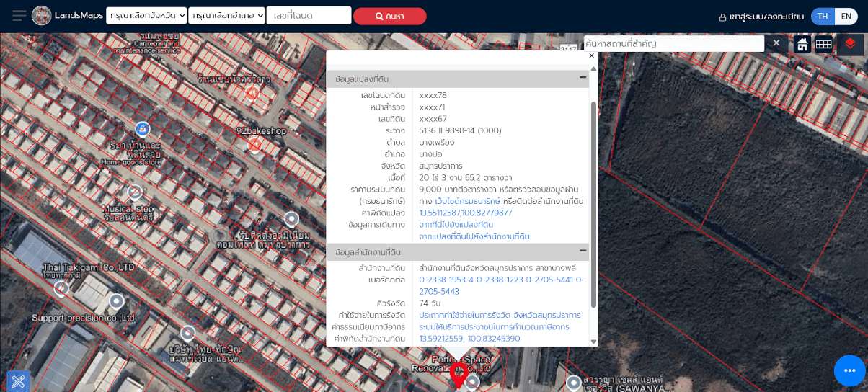Image resolution: width=868 pixels, height=392 pixels.
Task: Click land office coordinates 13.59212559 link
Action: [x=469, y=339]
